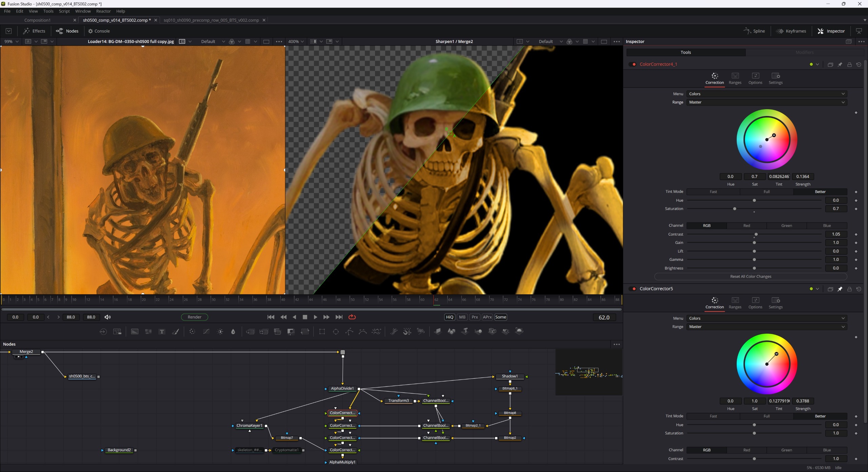Open the Spline editor panel
This screenshot has height=472, width=868.
tap(754, 31)
